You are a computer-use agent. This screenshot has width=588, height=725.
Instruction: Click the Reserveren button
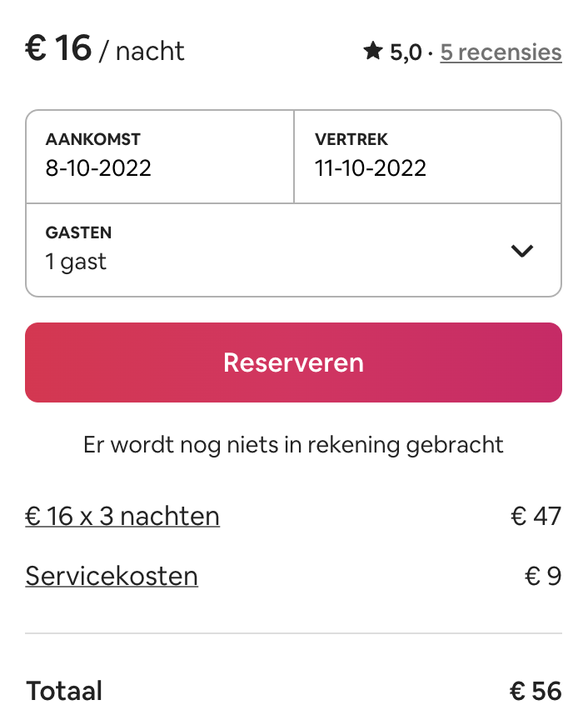coord(293,362)
